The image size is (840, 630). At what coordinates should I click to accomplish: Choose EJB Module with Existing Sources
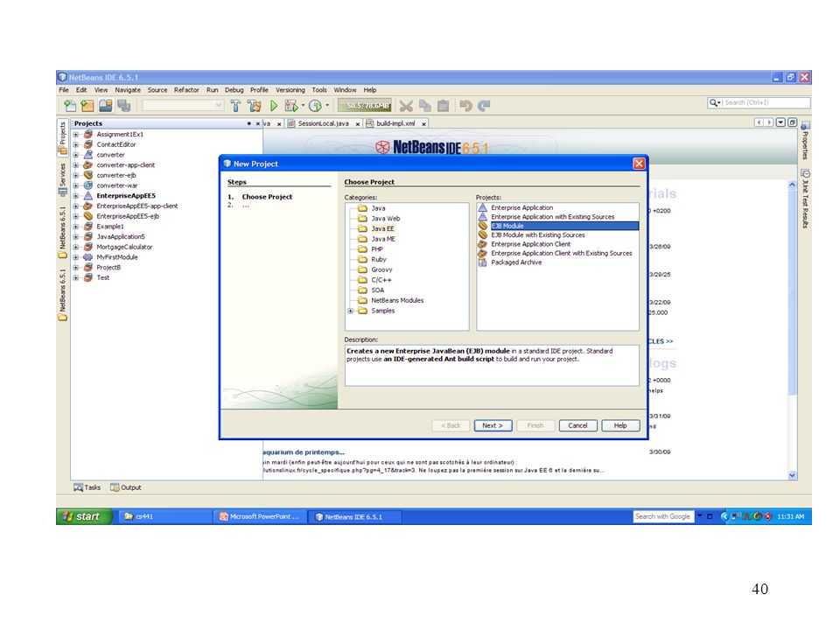click(538, 235)
